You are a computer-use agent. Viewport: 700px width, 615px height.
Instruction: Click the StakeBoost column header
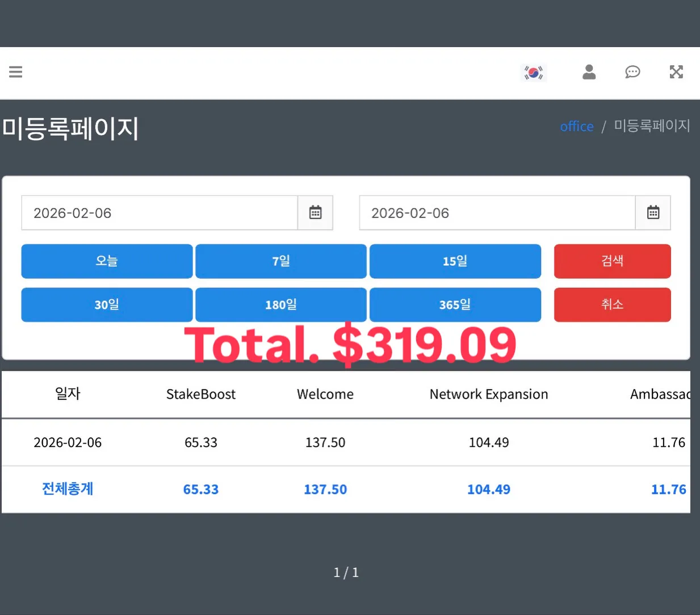point(201,394)
